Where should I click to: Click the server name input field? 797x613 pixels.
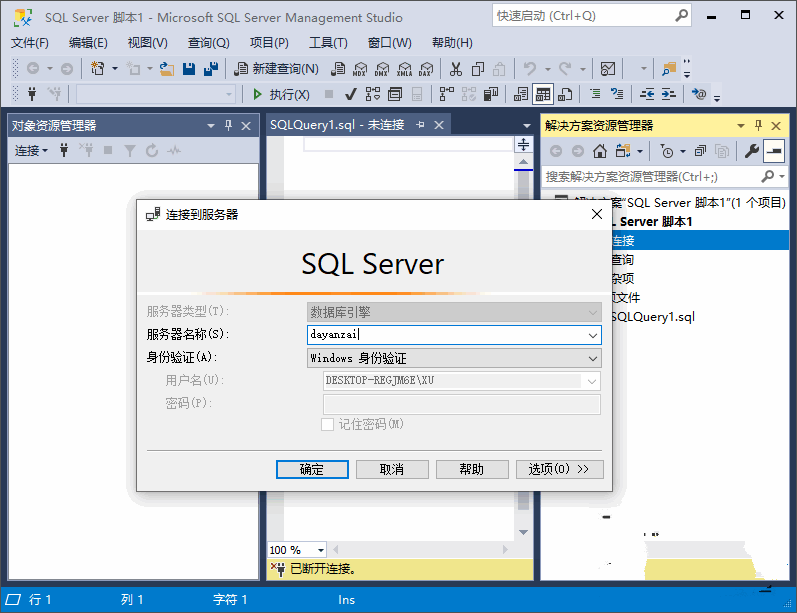click(447, 335)
